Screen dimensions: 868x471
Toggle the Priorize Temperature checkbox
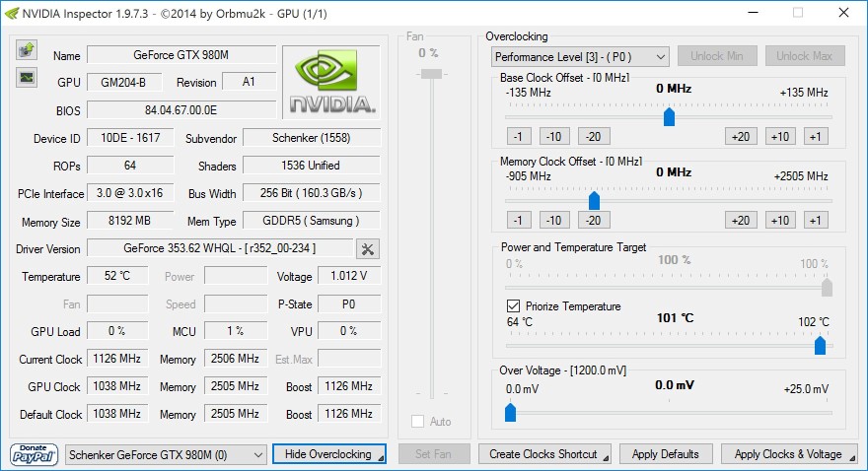click(x=513, y=305)
